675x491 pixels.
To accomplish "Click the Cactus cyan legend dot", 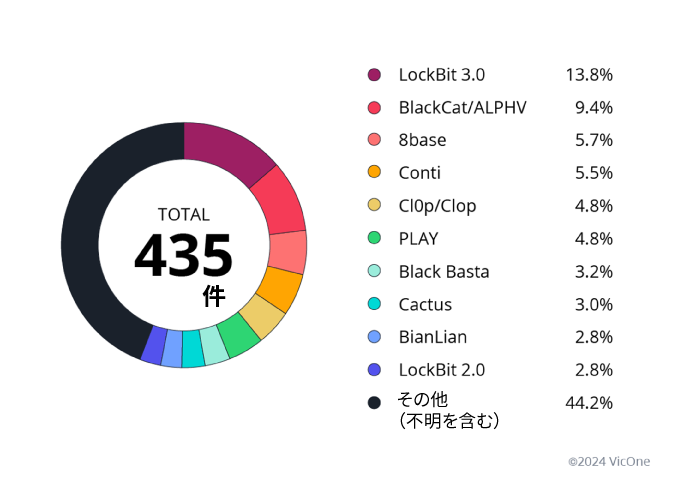I will pos(374,304).
